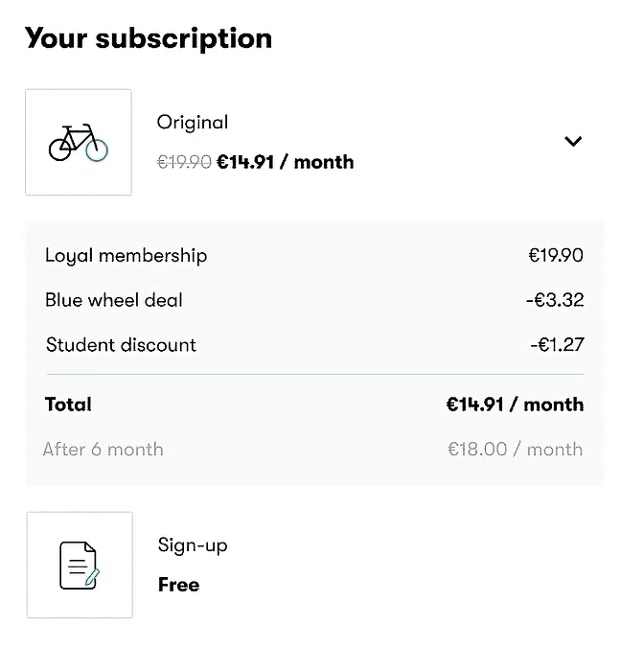Click the €14.91 / month plan price
Image resolution: width=644 pixels, height=648 pixels.
(286, 162)
